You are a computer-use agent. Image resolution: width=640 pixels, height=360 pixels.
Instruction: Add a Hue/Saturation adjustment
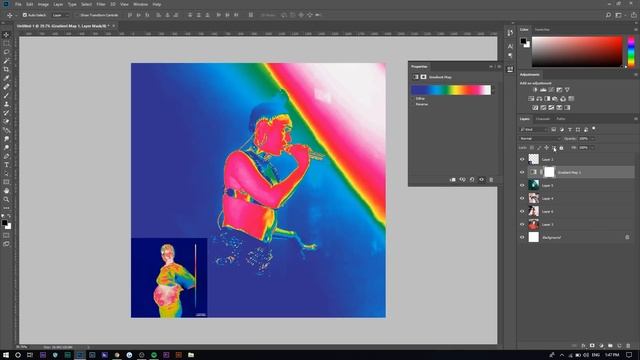pos(531,99)
